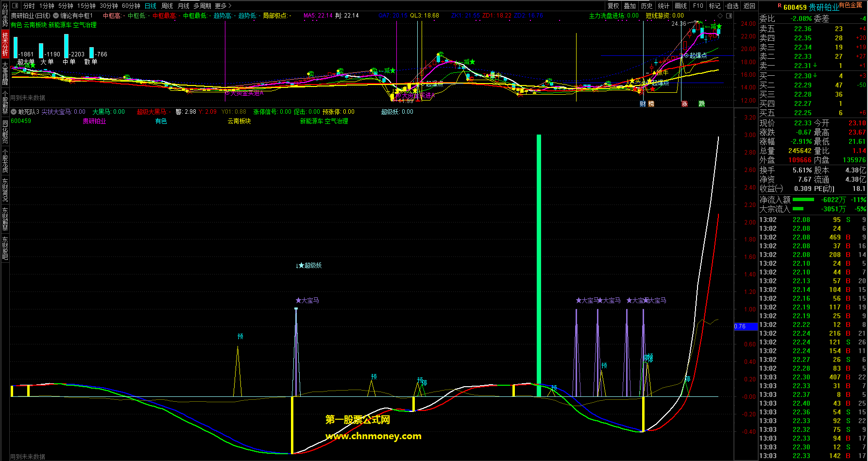
Task: Activate the 画线 drawing tool
Action: (x=681, y=6)
